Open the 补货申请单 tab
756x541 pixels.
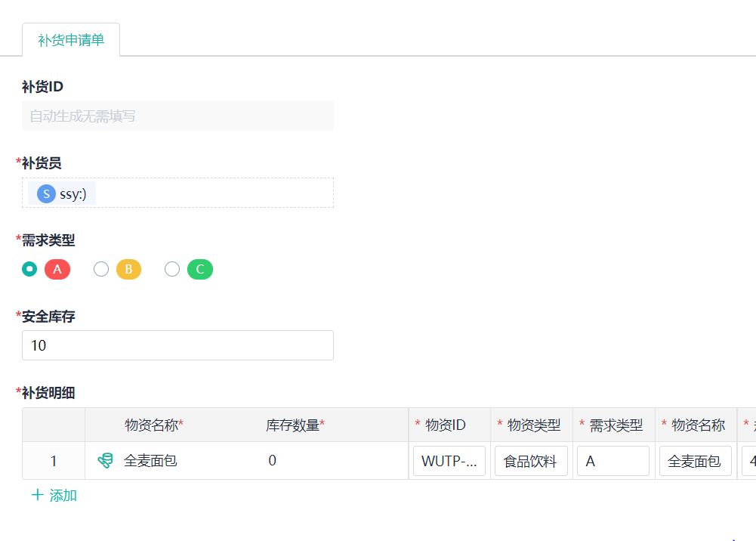click(71, 40)
